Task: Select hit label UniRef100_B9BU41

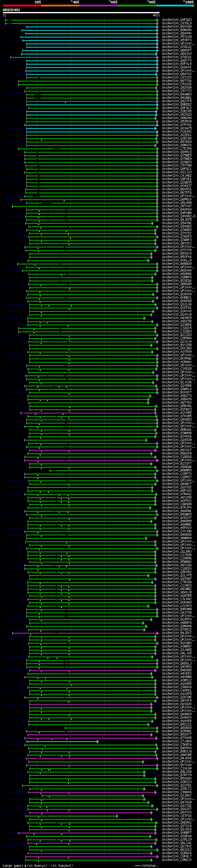Action: 177,430
